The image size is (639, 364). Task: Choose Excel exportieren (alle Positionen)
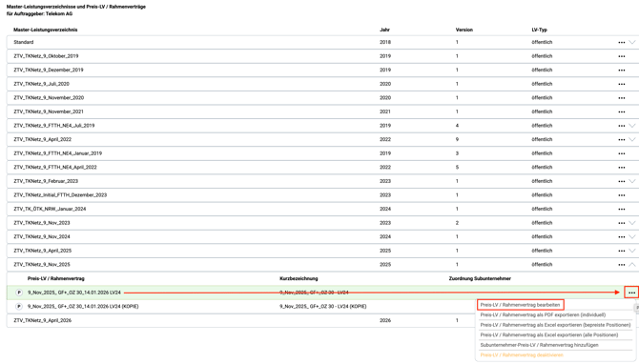coord(549,334)
